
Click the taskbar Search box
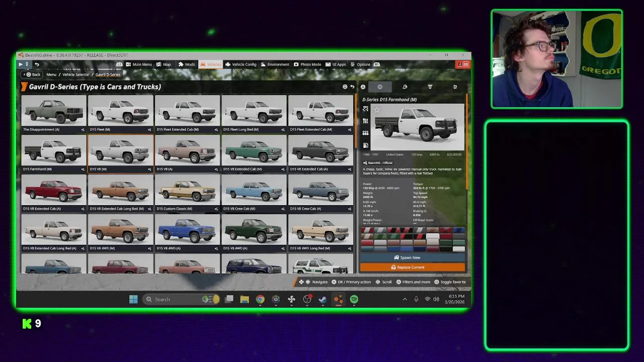tap(181, 299)
